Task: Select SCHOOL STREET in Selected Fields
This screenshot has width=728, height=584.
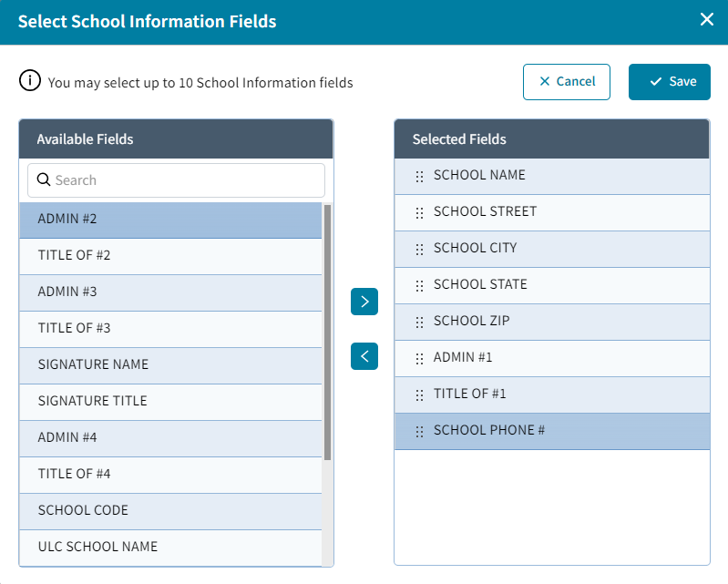Action: (x=552, y=212)
